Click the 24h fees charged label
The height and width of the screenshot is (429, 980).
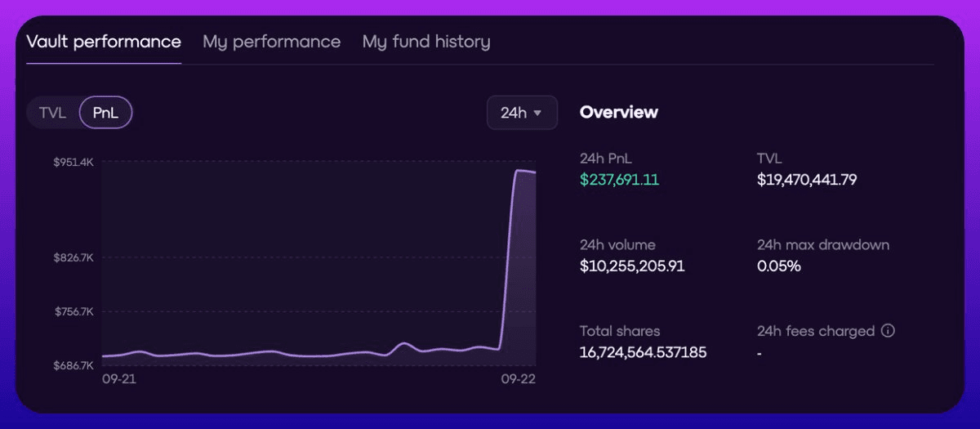click(816, 331)
